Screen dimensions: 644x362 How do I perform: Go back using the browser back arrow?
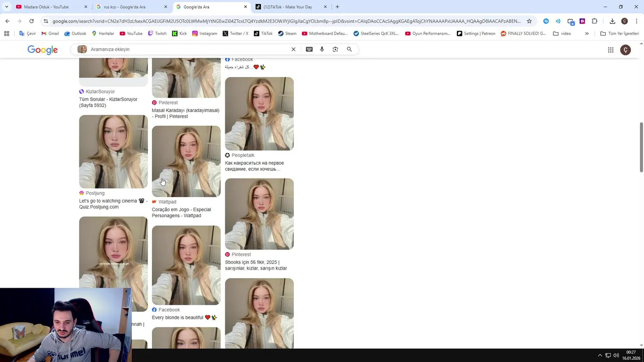point(7,21)
